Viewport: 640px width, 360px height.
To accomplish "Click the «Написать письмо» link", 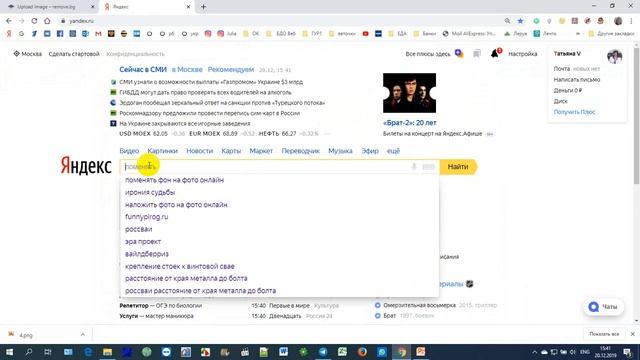I will click(577, 80).
